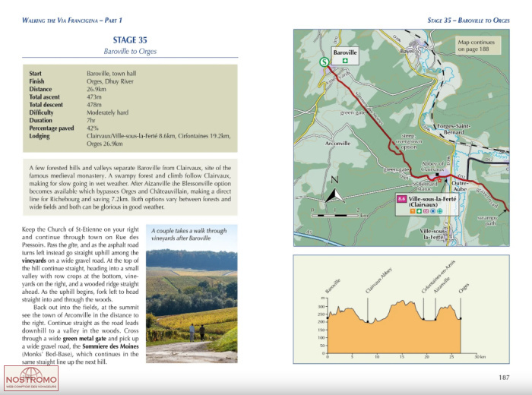Click the page number 187
The image size is (532, 395).
tap(504, 378)
